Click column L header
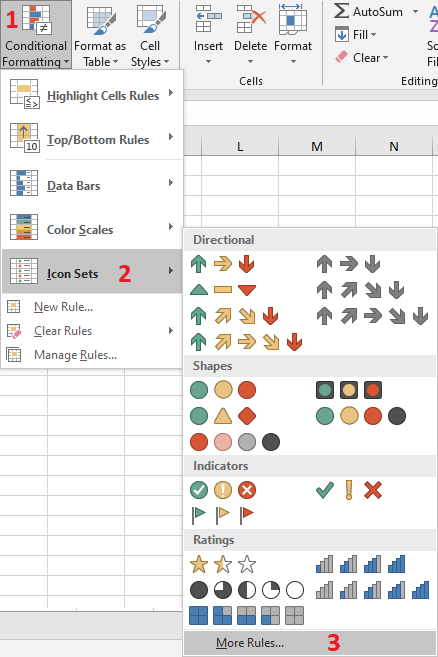 pos(240,146)
